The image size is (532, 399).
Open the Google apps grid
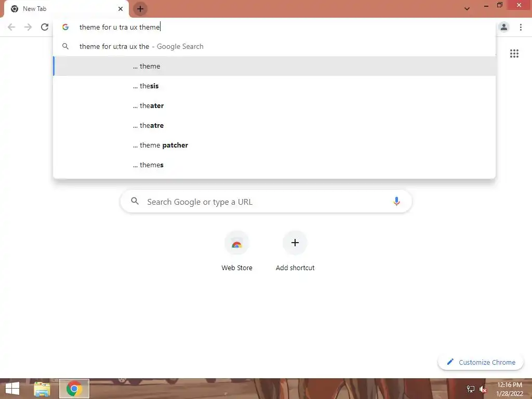tap(514, 54)
